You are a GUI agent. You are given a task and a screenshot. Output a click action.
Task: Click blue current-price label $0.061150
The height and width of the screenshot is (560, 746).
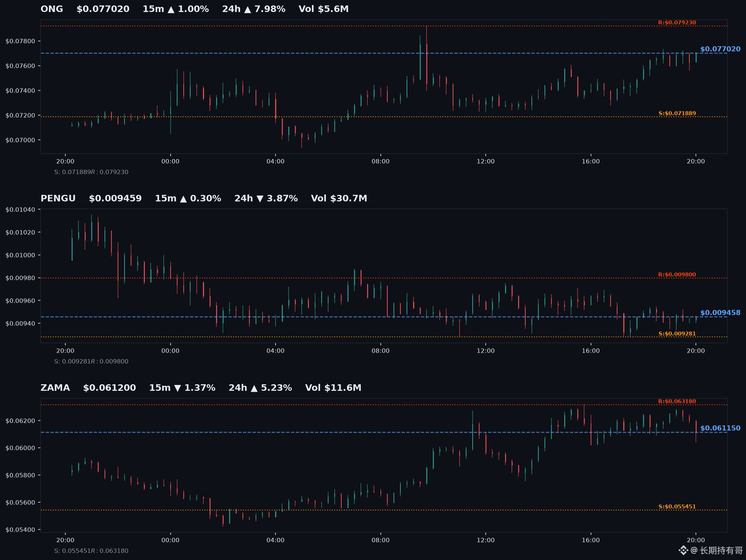(x=720, y=428)
